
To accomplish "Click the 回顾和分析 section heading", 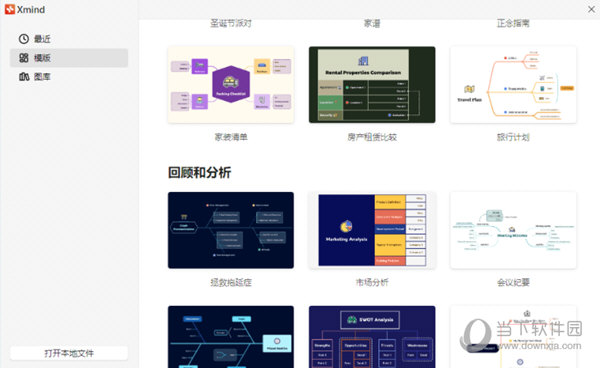I will [199, 173].
